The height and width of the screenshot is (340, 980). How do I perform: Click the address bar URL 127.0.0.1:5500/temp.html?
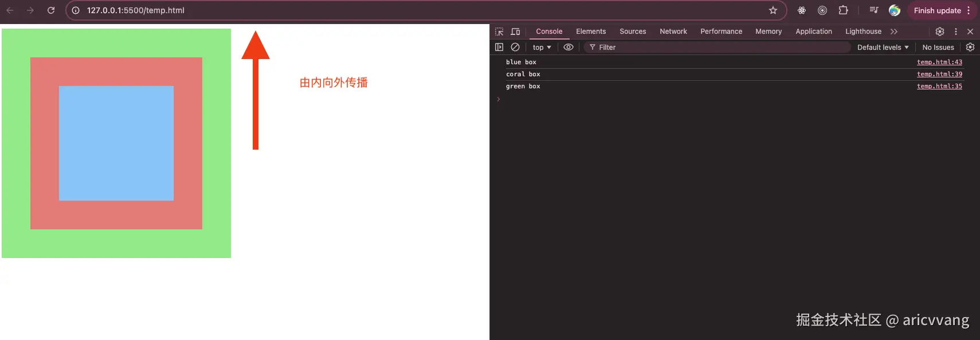[x=136, y=10]
